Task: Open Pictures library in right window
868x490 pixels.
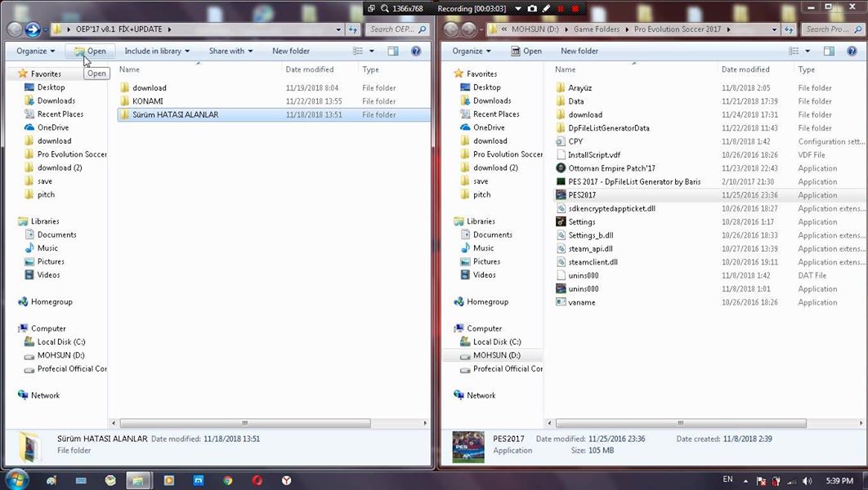Action: [x=486, y=261]
